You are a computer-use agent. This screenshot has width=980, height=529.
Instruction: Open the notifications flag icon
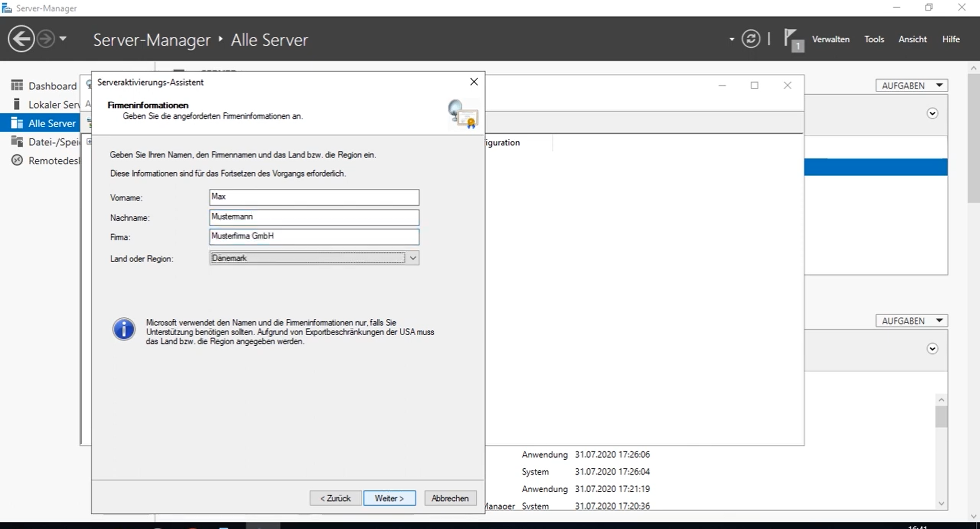(x=793, y=40)
